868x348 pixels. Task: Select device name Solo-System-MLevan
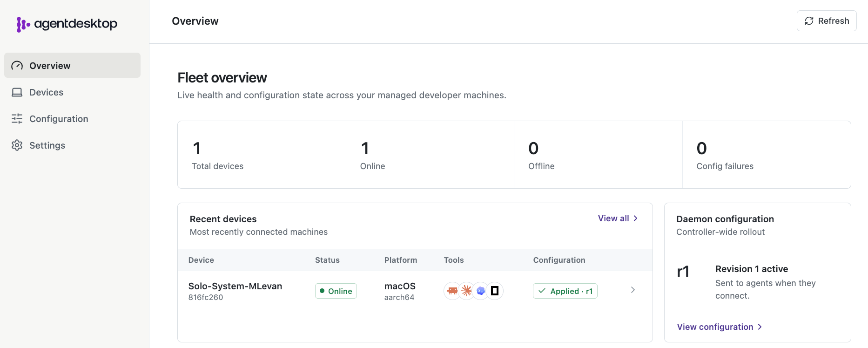[235, 286]
